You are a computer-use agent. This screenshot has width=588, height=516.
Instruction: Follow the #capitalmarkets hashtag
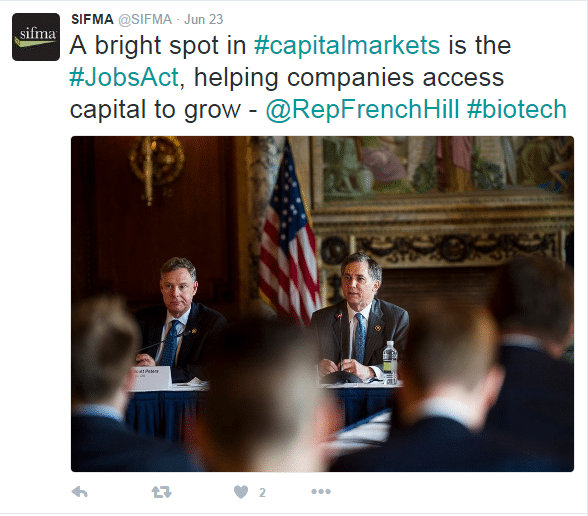(347, 45)
